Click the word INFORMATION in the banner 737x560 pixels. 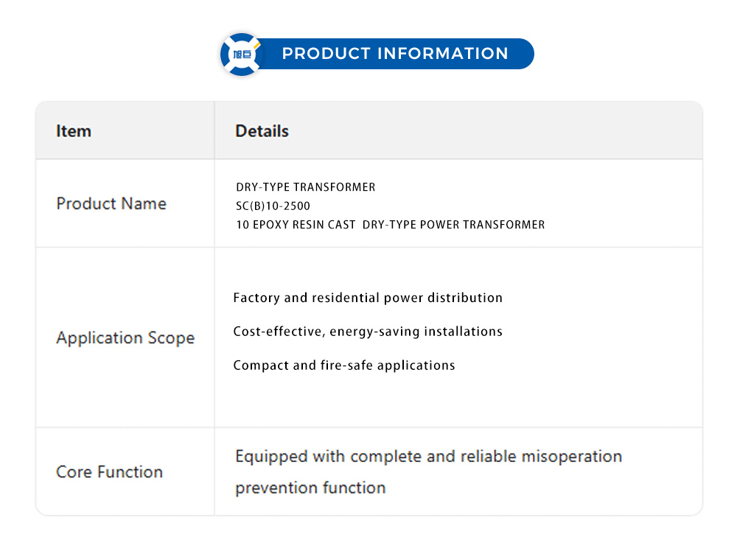tap(443, 54)
